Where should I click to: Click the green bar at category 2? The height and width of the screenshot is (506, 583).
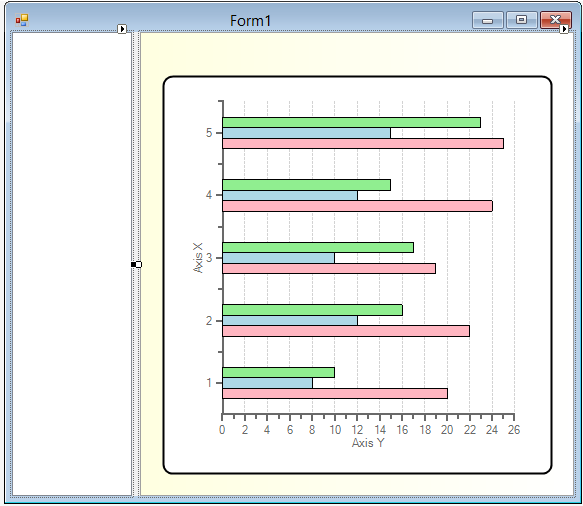312,310
